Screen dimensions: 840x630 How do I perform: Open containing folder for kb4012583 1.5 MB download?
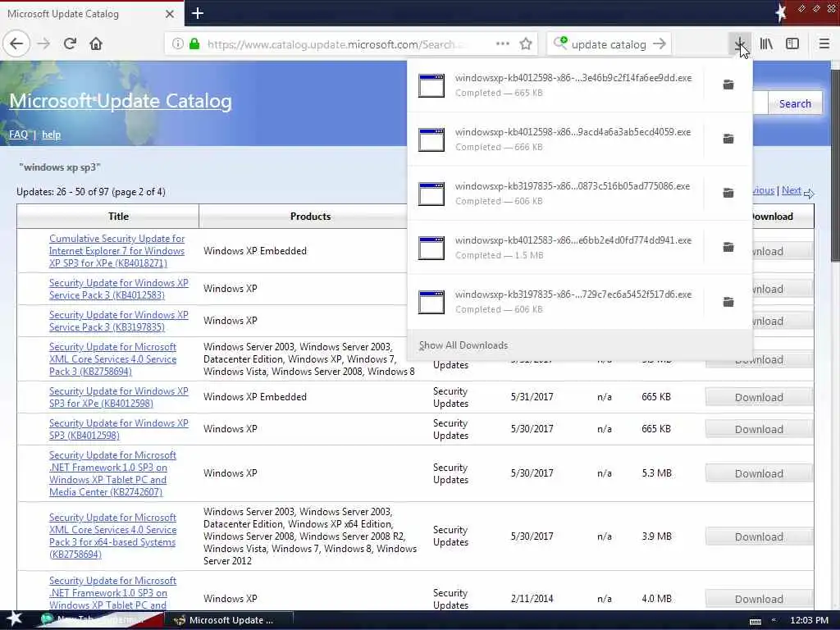tap(728, 247)
